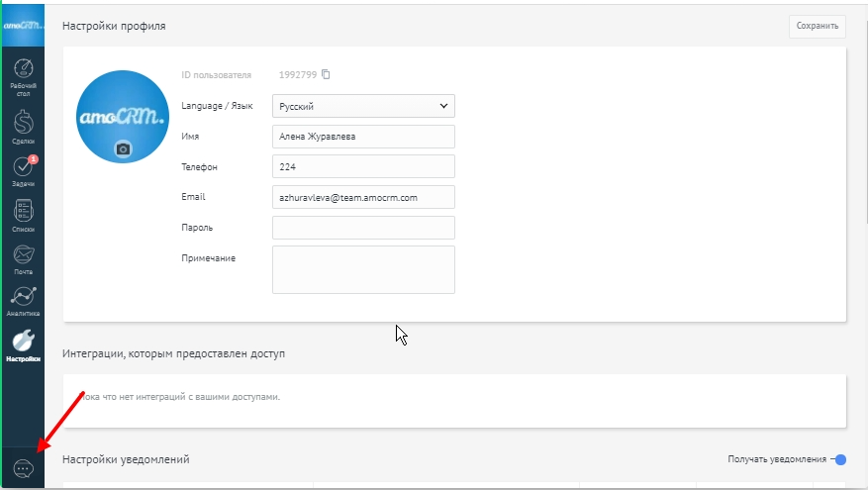Image resolution: width=868 pixels, height=490 pixels.
Task: Click the Примечание note text area
Action: (x=362, y=269)
